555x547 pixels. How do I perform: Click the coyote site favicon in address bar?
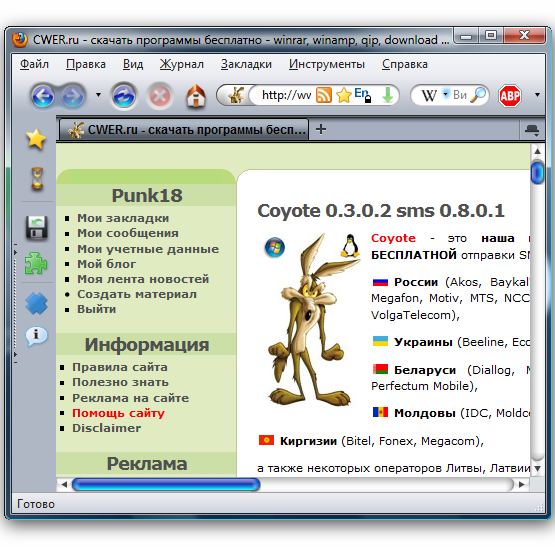point(236,95)
